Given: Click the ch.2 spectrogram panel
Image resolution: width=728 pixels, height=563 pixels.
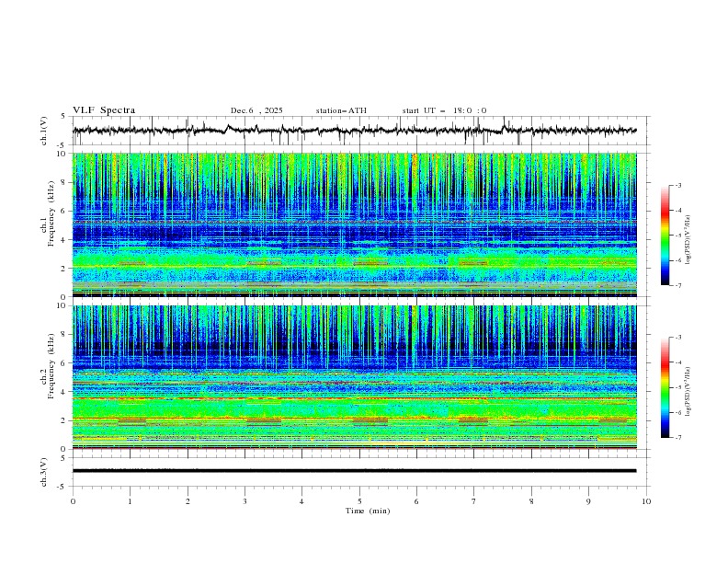Looking at the screenshot, I should (x=355, y=377).
